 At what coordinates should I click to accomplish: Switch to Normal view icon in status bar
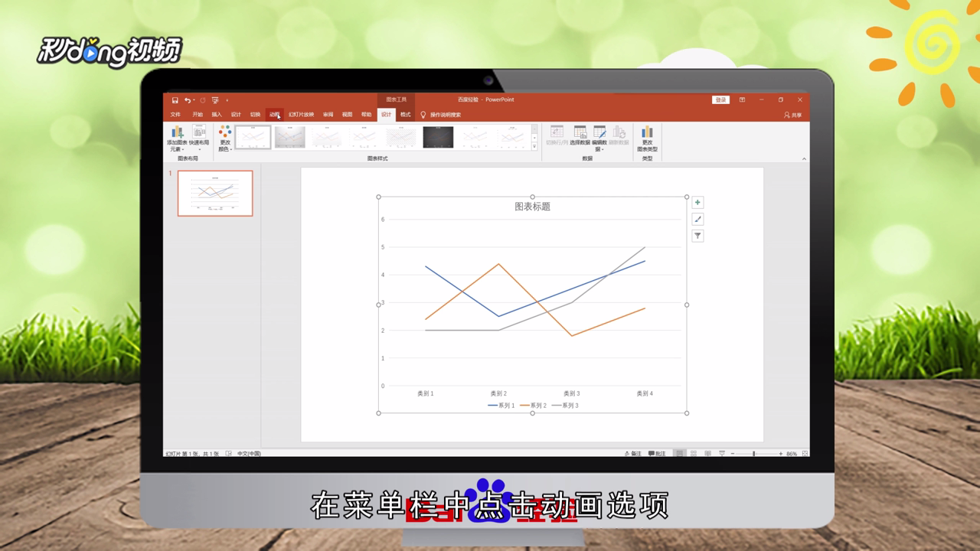pyautogui.click(x=679, y=454)
